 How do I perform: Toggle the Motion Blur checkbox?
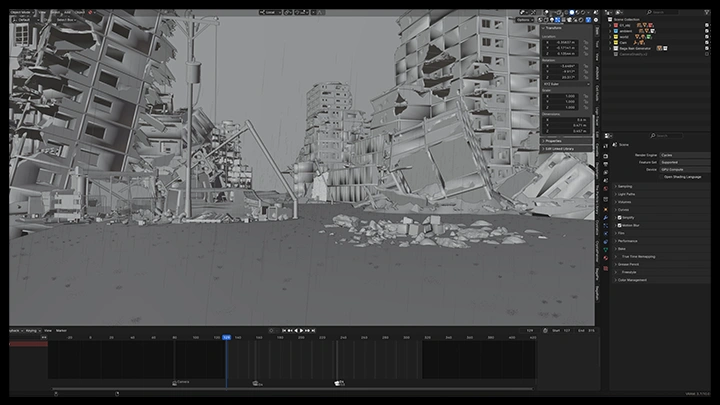click(x=619, y=225)
